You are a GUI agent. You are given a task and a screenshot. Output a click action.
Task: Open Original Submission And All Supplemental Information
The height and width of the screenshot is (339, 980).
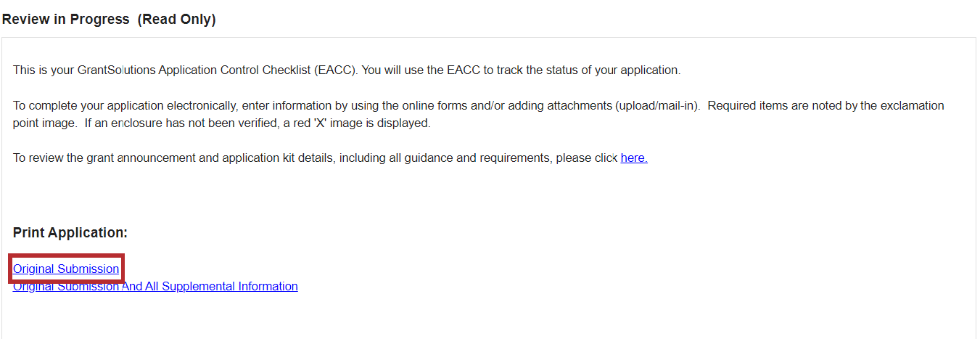155,286
